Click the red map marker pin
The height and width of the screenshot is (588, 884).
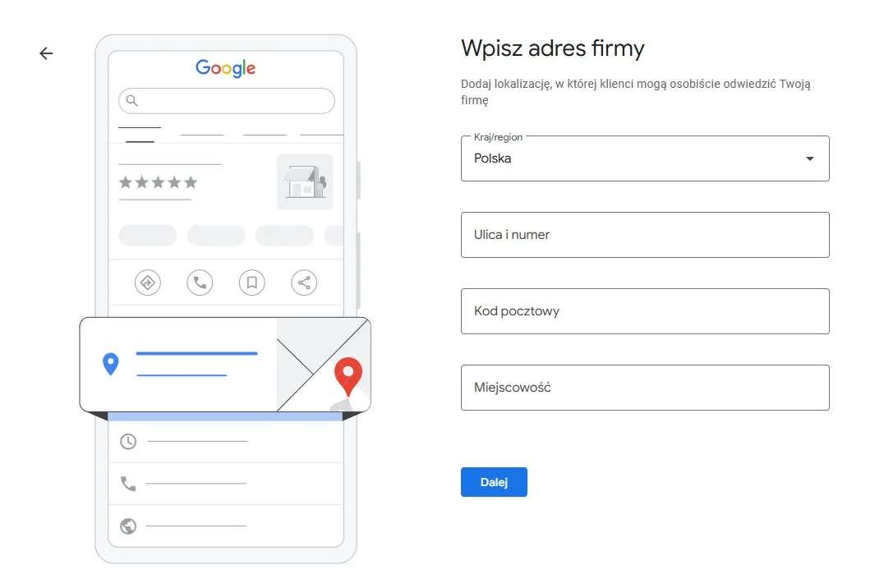(x=348, y=377)
